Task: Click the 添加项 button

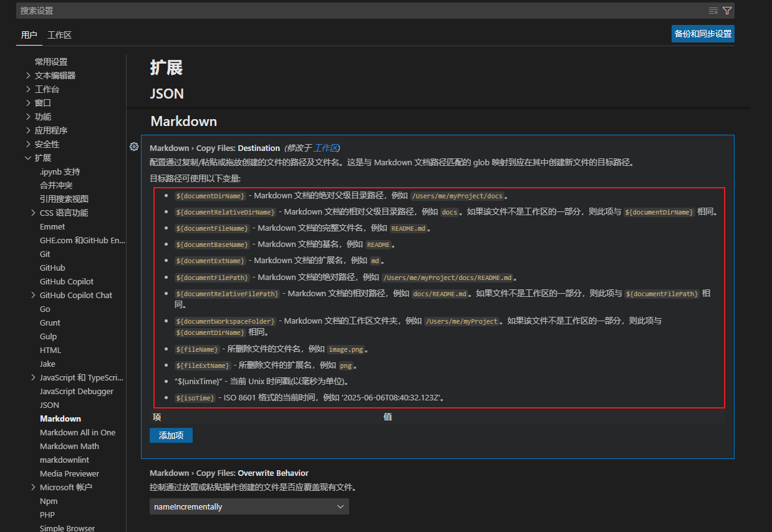Action: 171,435
